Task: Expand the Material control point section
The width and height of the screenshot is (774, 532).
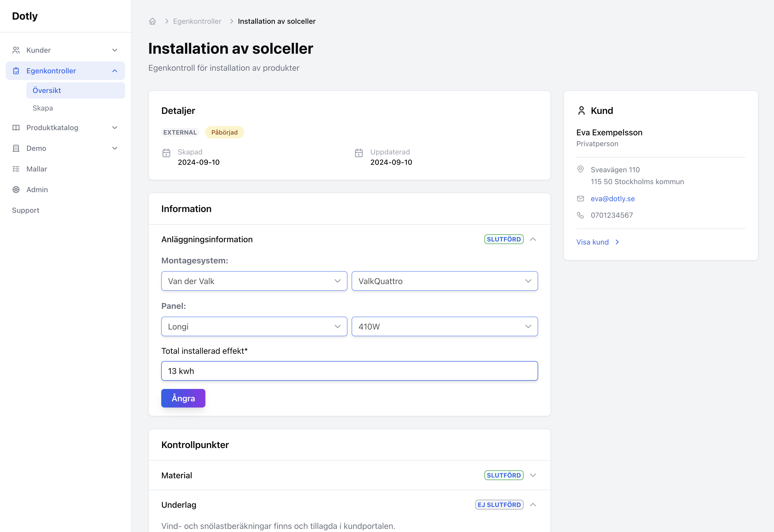Action: [x=533, y=475]
